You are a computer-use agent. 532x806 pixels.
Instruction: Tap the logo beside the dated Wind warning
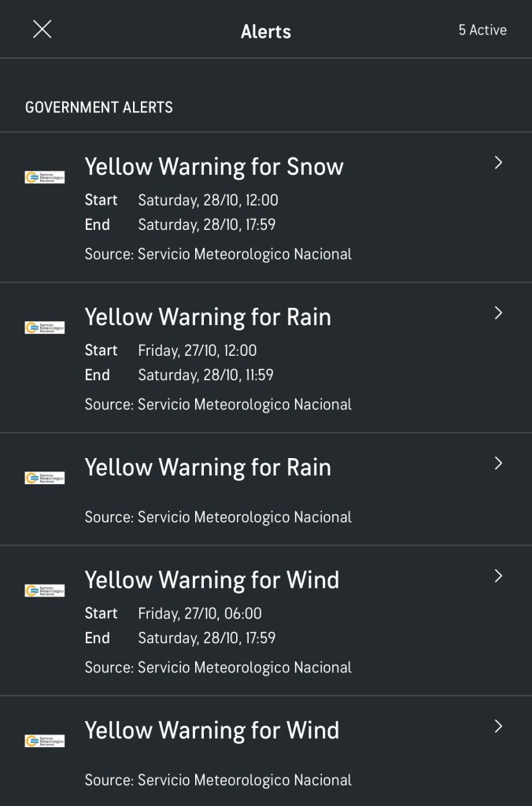[x=45, y=590]
